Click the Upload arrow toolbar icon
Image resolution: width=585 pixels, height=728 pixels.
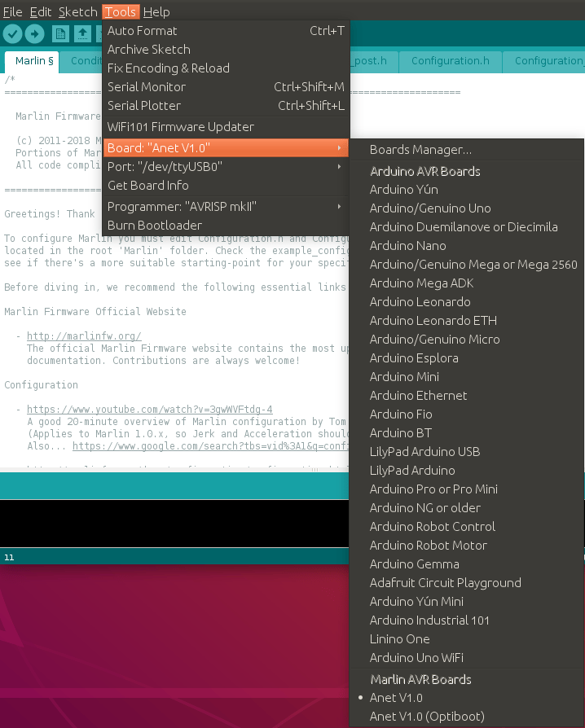click(x=35, y=34)
